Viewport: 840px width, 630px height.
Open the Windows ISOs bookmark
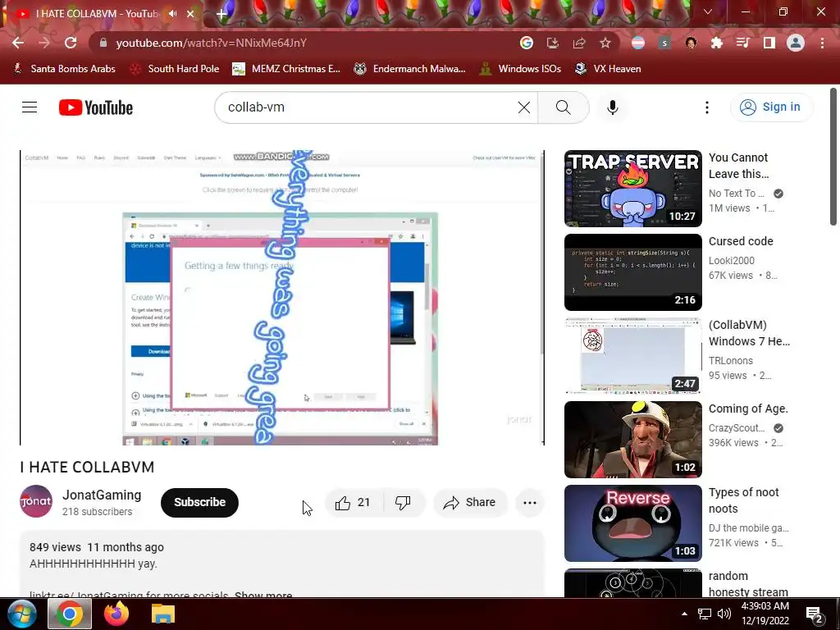click(520, 69)
